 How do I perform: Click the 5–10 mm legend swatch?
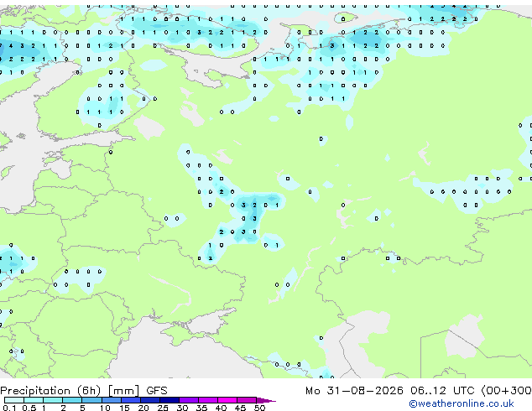point(91,400)
